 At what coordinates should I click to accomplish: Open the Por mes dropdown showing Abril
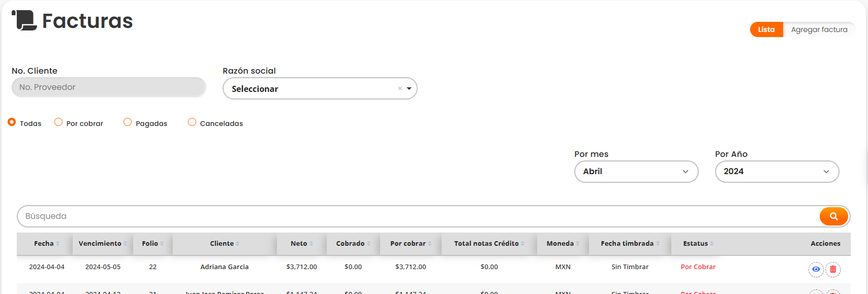tap(636, 172)
